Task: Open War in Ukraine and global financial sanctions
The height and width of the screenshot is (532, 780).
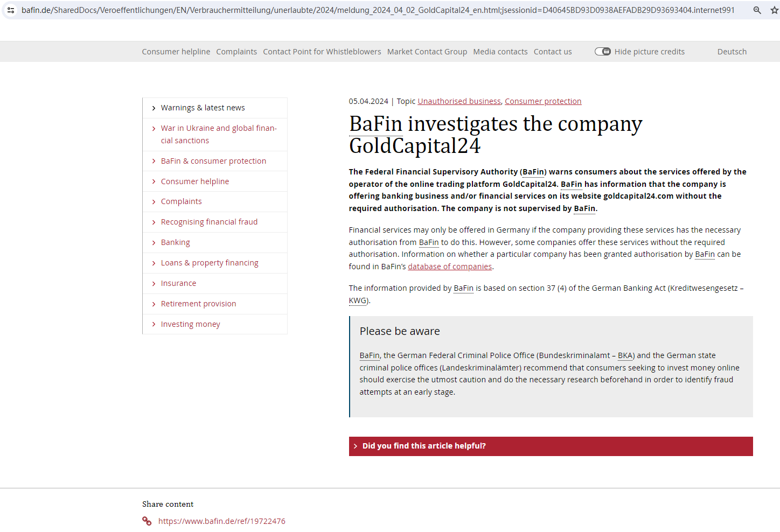Action: (x=219, y=134)
